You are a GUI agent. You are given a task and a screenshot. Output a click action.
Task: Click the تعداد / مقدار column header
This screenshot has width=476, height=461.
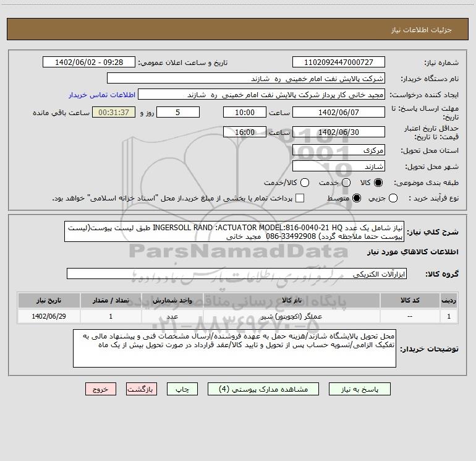pos(111,301)
